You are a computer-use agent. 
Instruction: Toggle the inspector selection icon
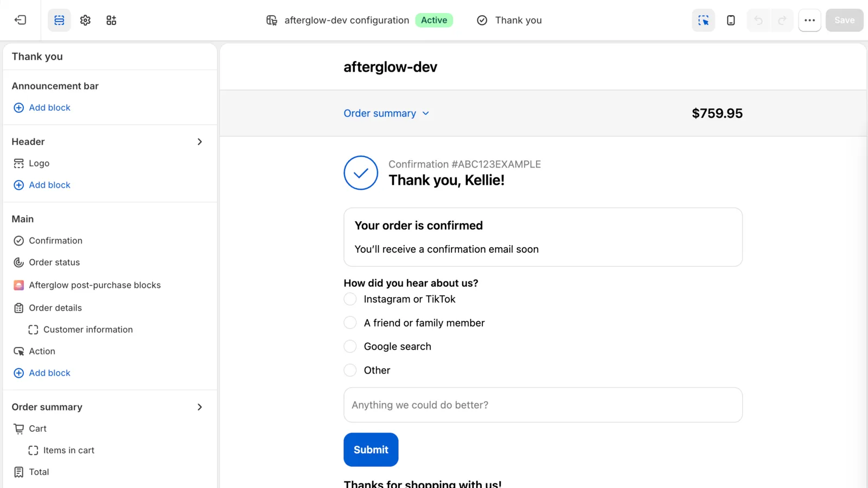tap(703, 20)
